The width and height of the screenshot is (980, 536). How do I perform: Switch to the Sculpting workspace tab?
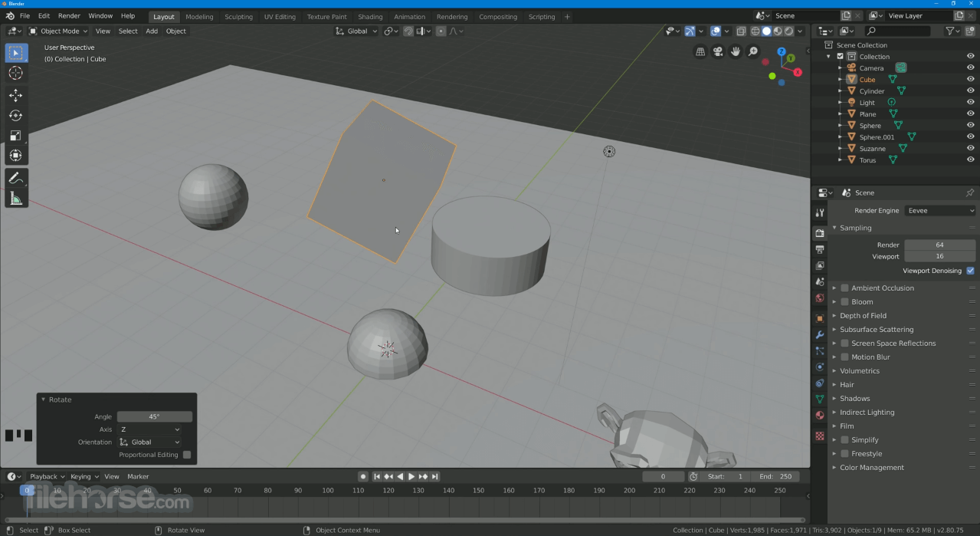point(238,16)
